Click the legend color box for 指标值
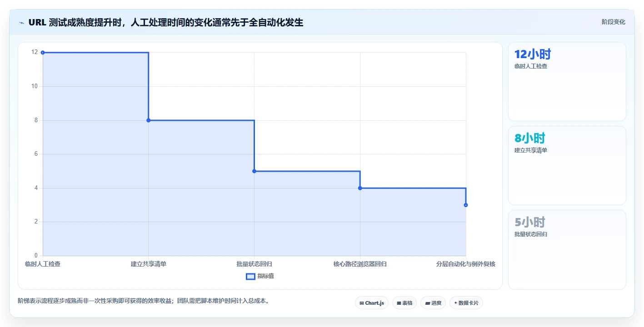The width and height of the screenshot is (644, 327). click(x=250, y=276)
